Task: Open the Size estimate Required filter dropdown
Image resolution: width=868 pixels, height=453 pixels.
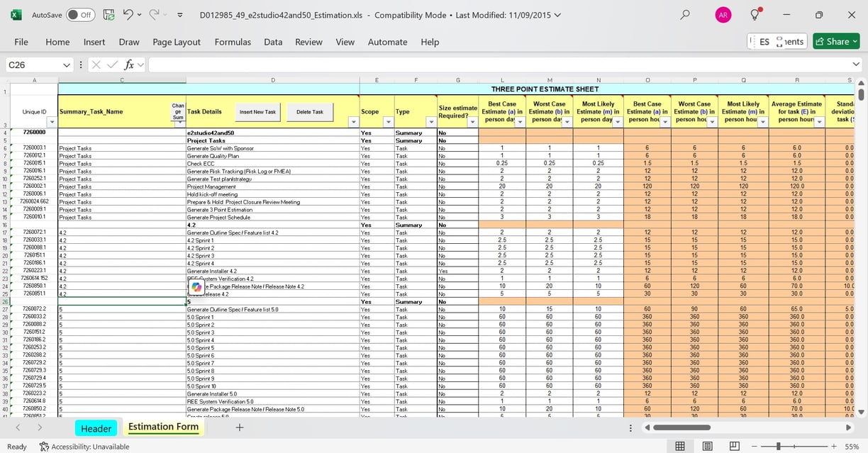Action: [473, 123]
